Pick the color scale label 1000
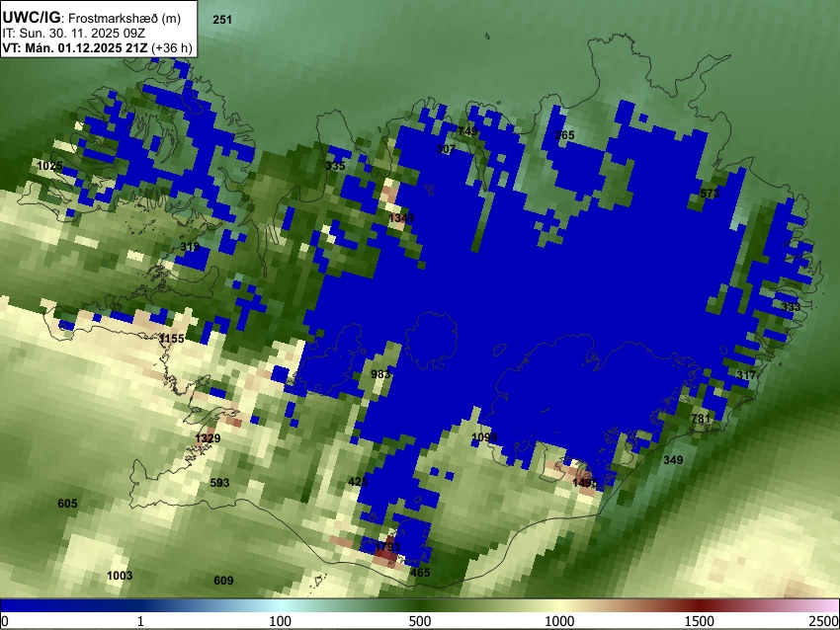The width and height of the screenshot is (840, 630). point(559,621)
